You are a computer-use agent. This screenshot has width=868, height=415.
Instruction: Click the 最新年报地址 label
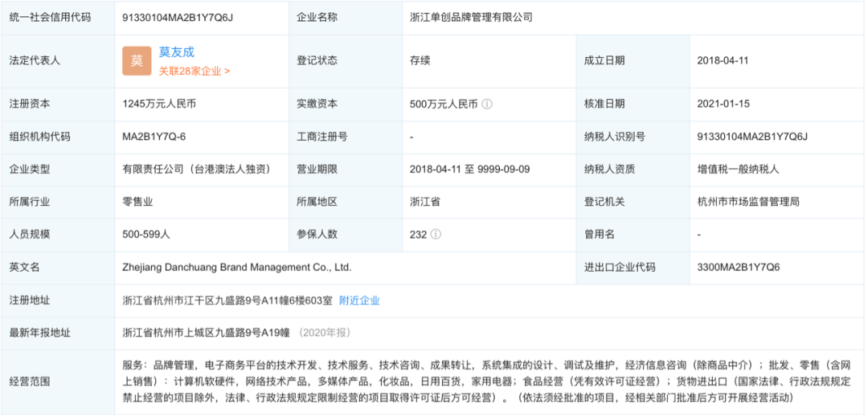click(40, 333)
